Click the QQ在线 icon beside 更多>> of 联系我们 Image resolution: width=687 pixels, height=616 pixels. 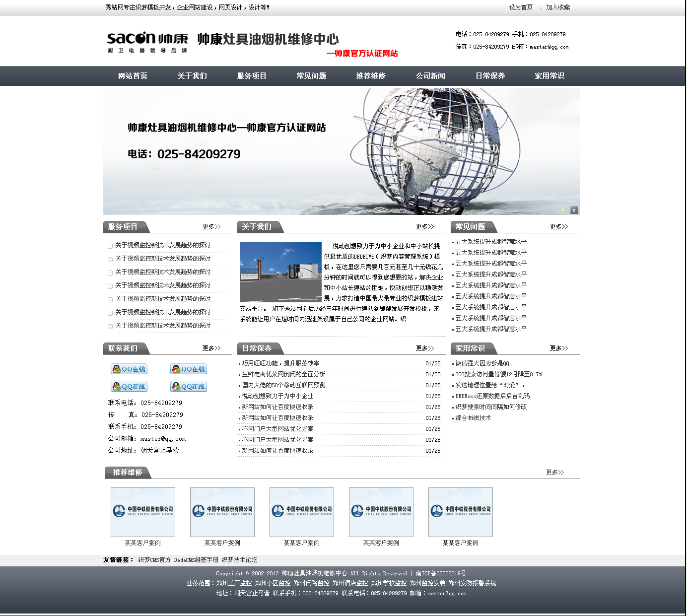tap(189, 369)
